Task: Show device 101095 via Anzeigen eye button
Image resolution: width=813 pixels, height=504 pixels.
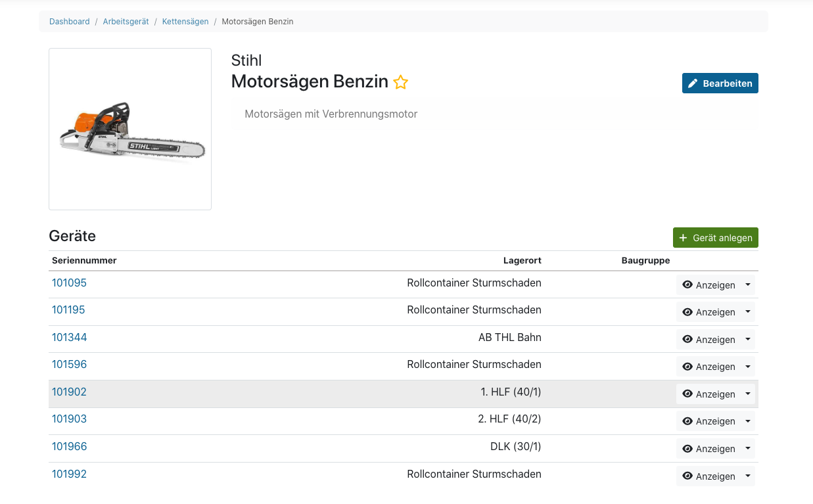Action: (x=708, y=285)
